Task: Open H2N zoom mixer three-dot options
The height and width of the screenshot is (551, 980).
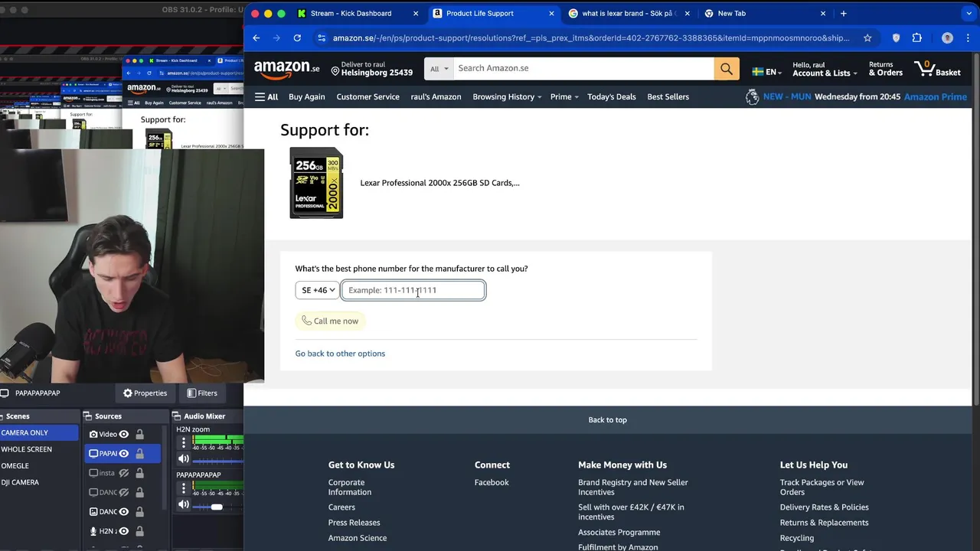Action: click(184, 442)
